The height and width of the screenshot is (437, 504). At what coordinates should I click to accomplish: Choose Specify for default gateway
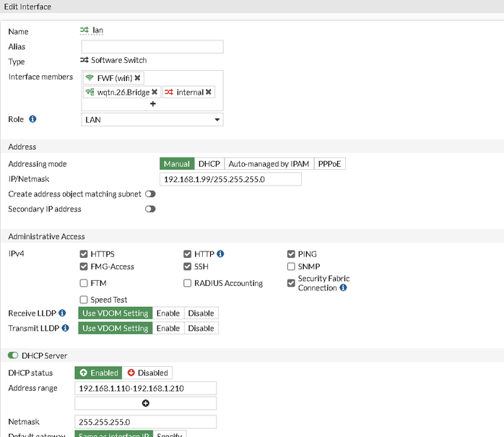click(170, 434)
